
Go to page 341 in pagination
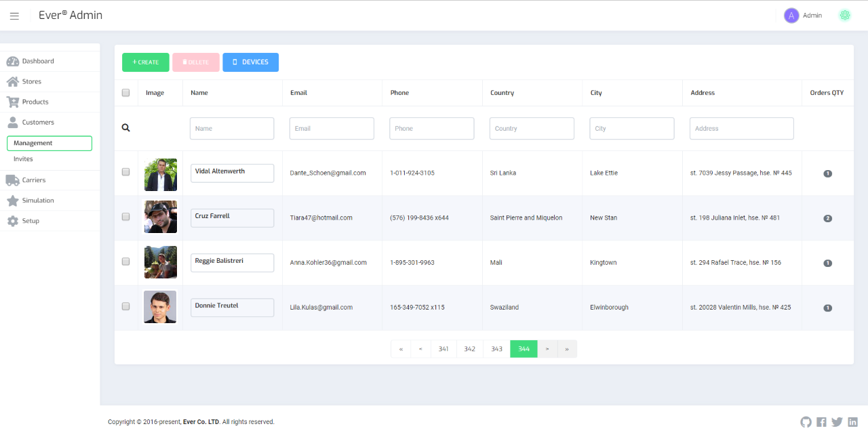click(443, 348)
